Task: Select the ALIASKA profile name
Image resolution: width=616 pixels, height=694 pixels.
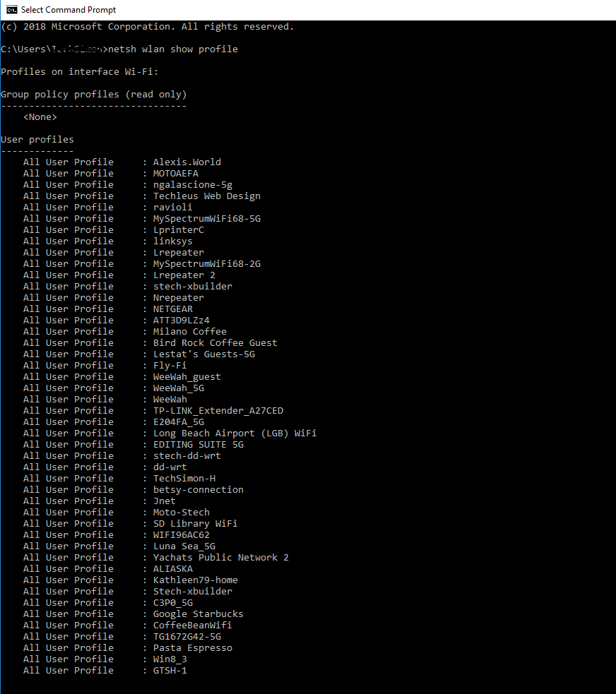Action: tap(172, 569)
